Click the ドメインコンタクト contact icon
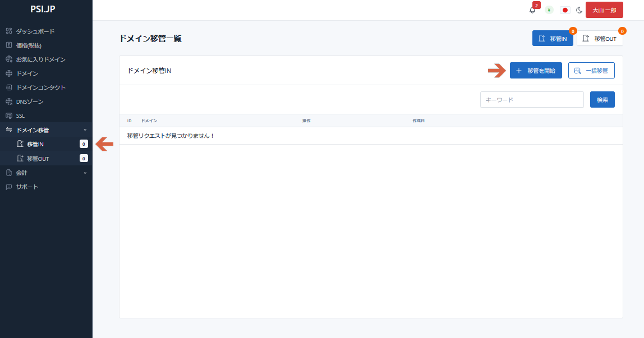This screenshot has width=644, height=338. (9, 87)
